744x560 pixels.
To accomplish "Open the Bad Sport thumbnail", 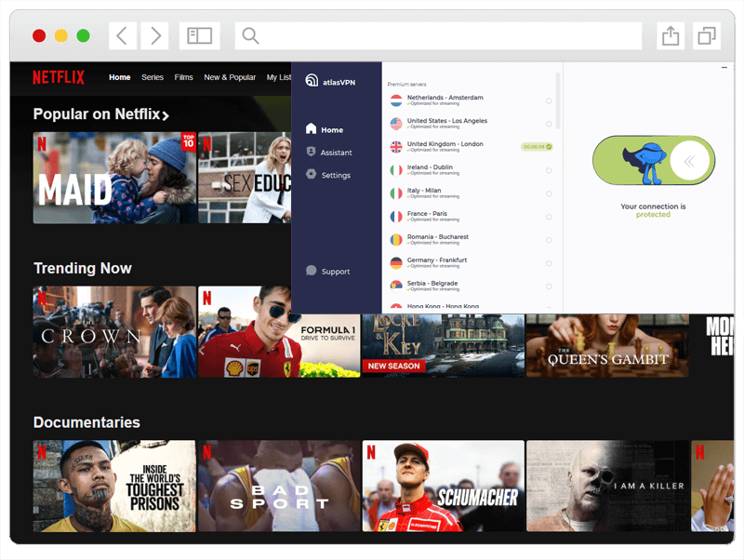I will click(279, 486).
